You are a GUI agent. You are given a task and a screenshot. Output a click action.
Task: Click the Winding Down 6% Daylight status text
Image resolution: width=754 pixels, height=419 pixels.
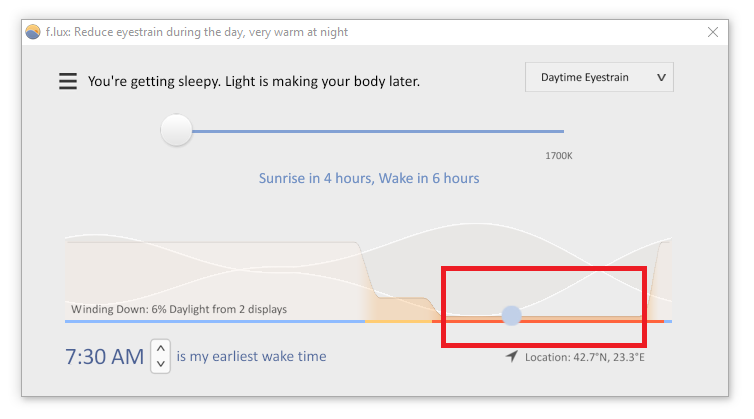(x=179, y=309)
